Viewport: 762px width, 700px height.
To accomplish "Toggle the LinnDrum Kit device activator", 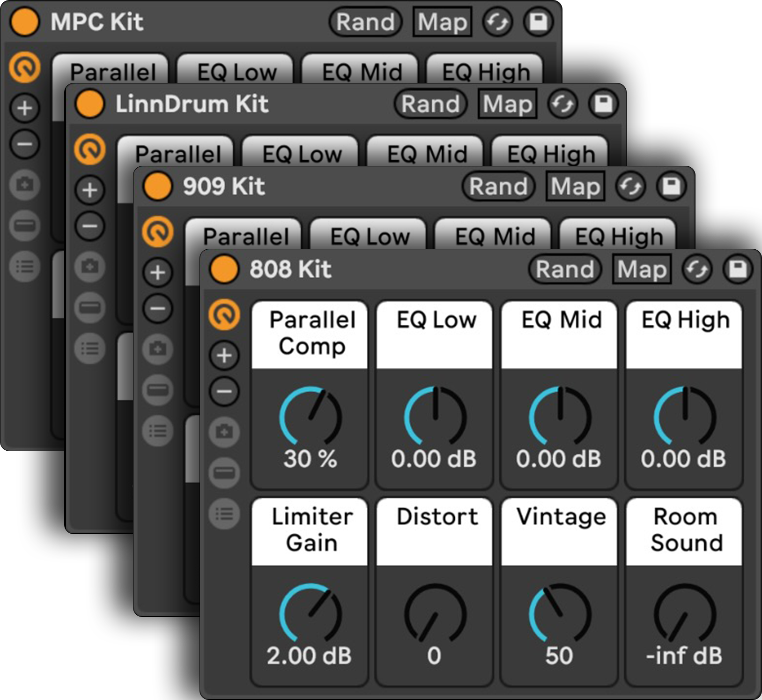I will click(89, 104).
